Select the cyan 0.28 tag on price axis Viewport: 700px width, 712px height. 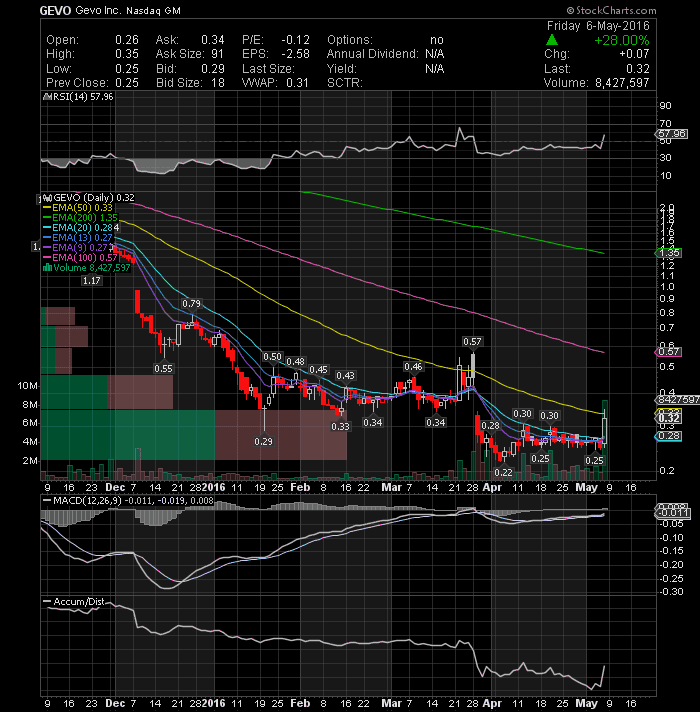(669, 436)
